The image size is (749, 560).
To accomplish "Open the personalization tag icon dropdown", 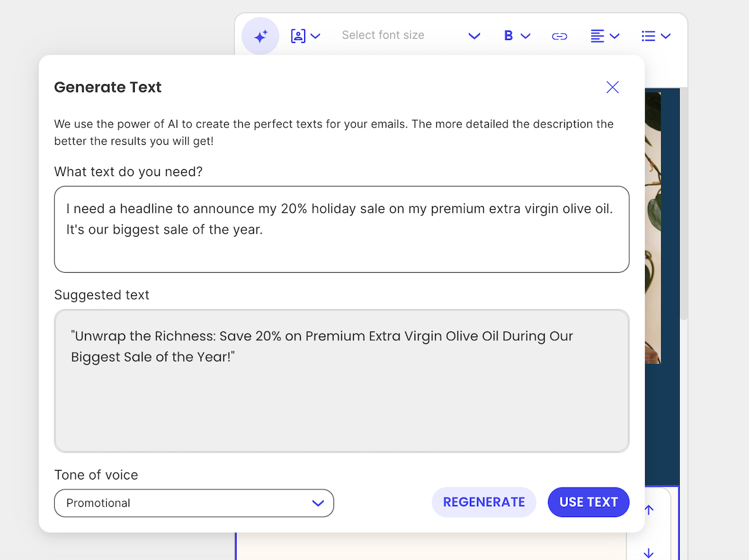I will (x=305, y=36).
